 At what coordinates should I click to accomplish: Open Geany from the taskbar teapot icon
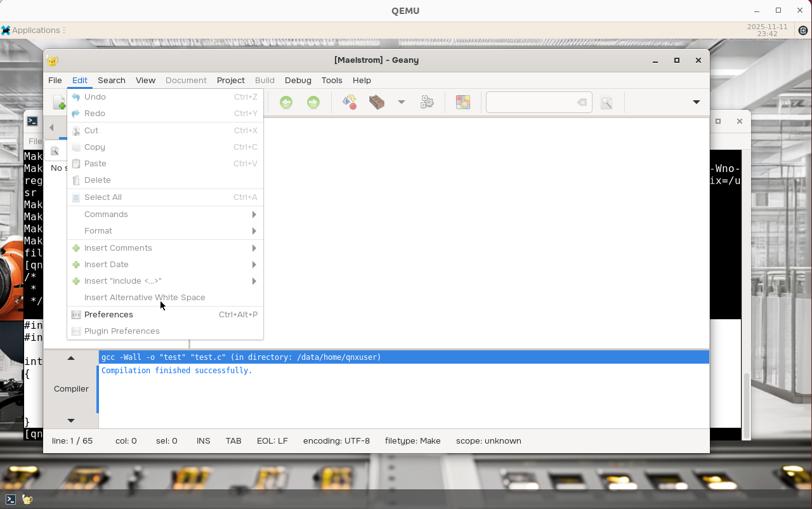[27, 499]
